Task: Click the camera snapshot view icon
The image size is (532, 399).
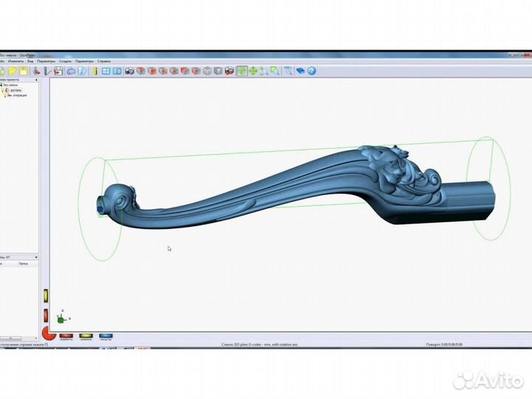Action: (x=129, y=71)
